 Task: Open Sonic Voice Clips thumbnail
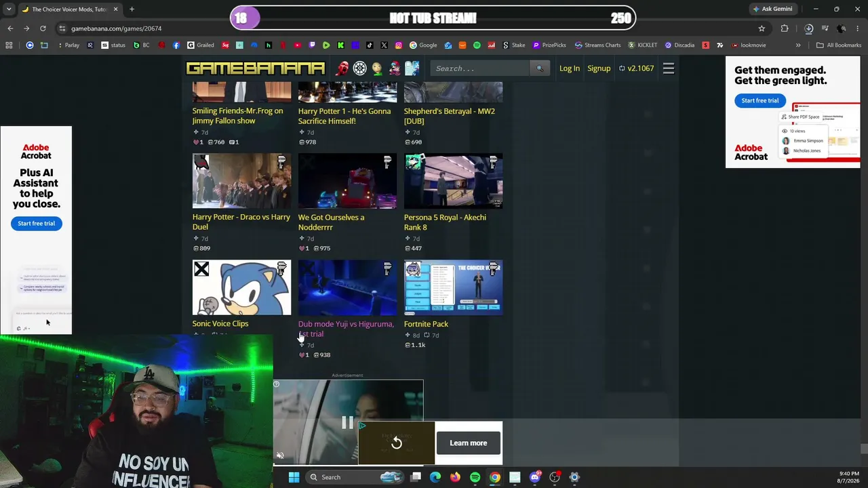click(242, 287)
